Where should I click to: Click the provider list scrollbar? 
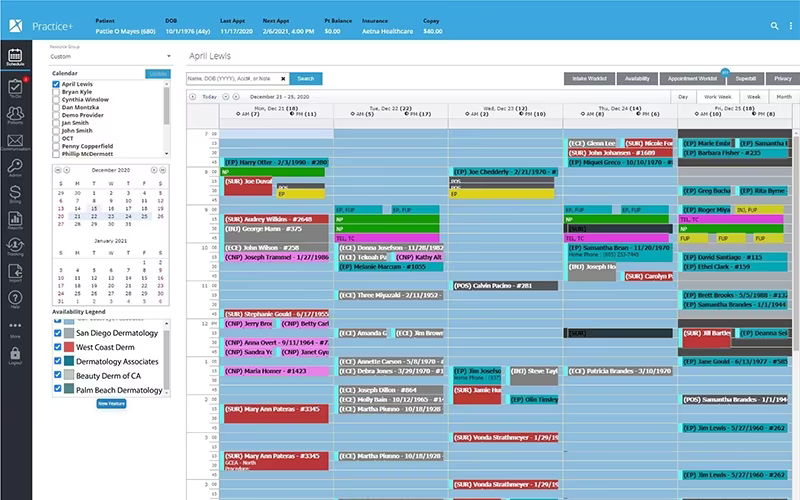166,105
